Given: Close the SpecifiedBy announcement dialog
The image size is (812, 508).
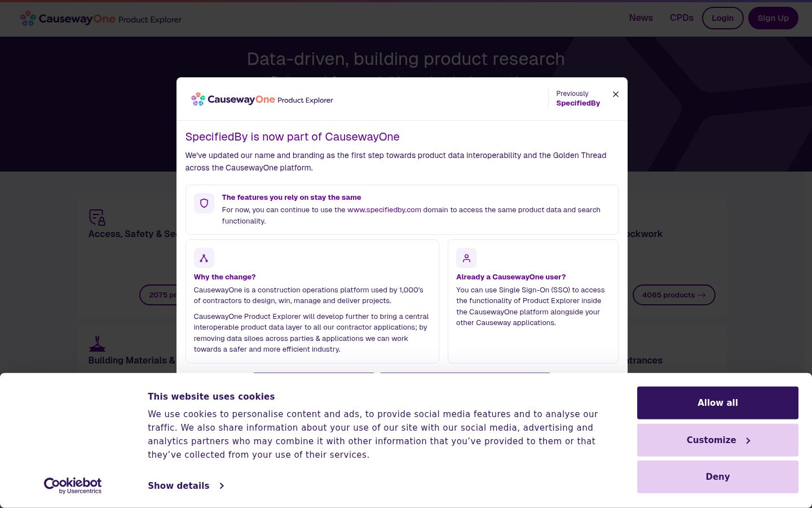Looking at the screenshot, I should click(616, 94).
